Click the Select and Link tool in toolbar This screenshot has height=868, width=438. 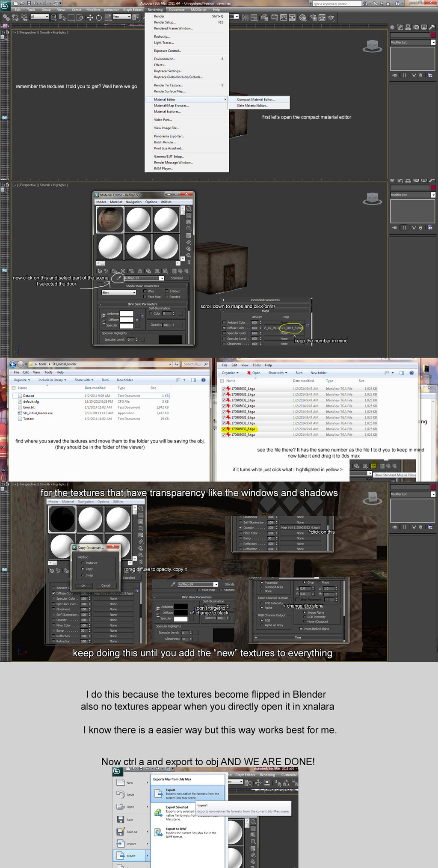[6, 18]
